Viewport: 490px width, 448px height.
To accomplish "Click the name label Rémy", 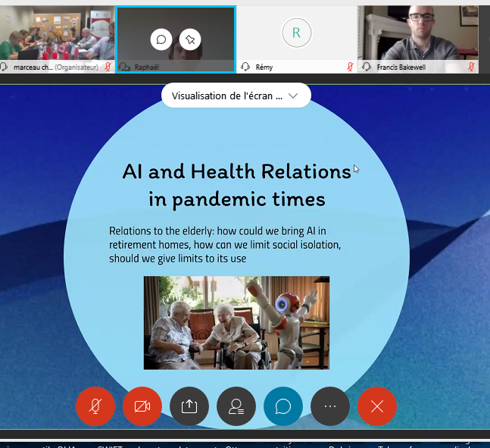I will [x=264, y=67].
